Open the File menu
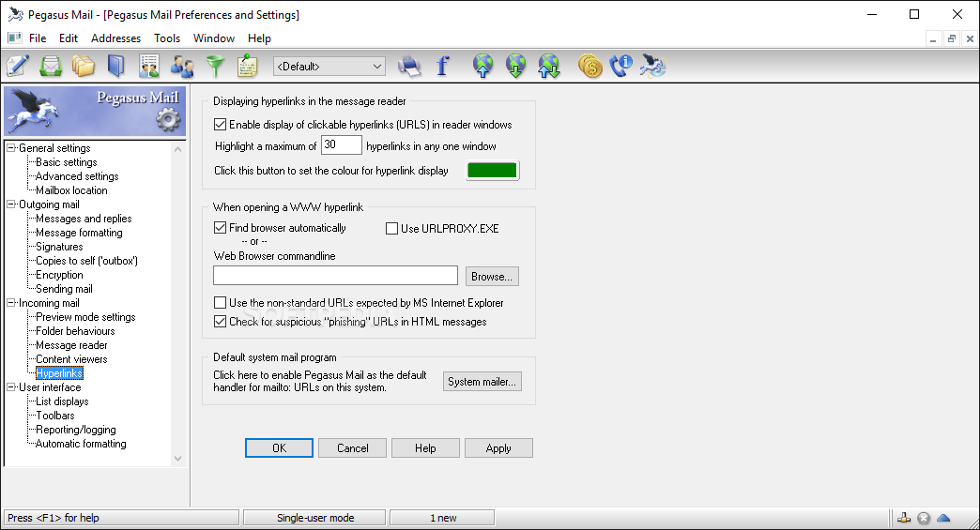Screen dimensions: 980x530 pyautogui.click(x=38, y=38)
